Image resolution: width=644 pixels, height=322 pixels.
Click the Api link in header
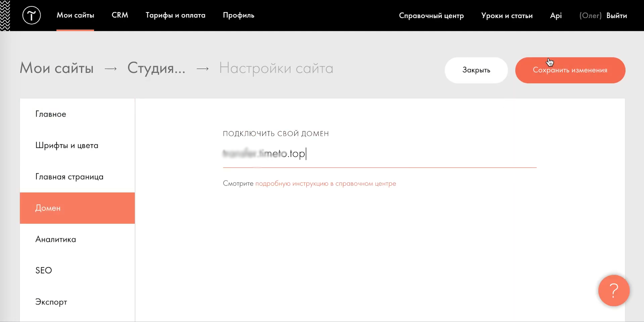pyautogui.click(x=555, y=16)
